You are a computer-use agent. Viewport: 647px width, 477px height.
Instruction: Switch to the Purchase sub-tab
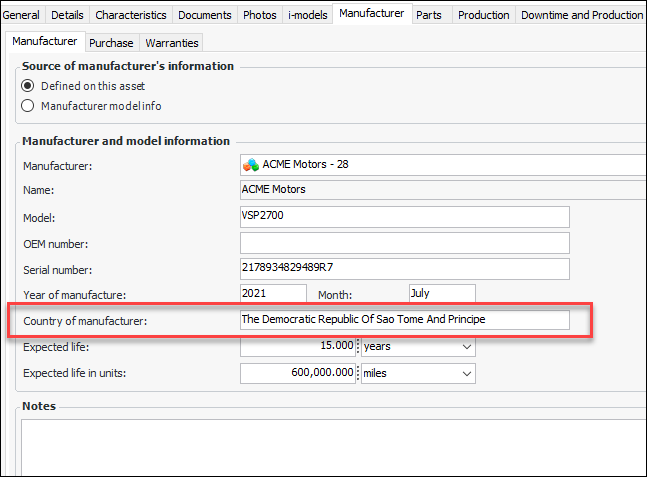111,43
